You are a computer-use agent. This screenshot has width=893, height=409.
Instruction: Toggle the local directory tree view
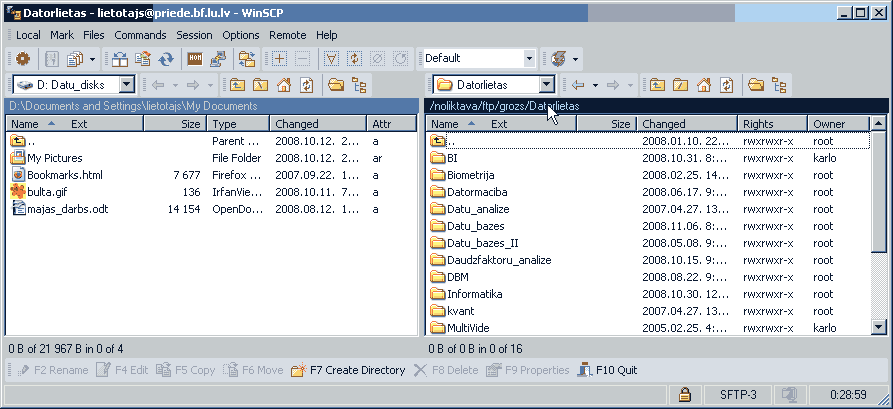pos(359,85)
